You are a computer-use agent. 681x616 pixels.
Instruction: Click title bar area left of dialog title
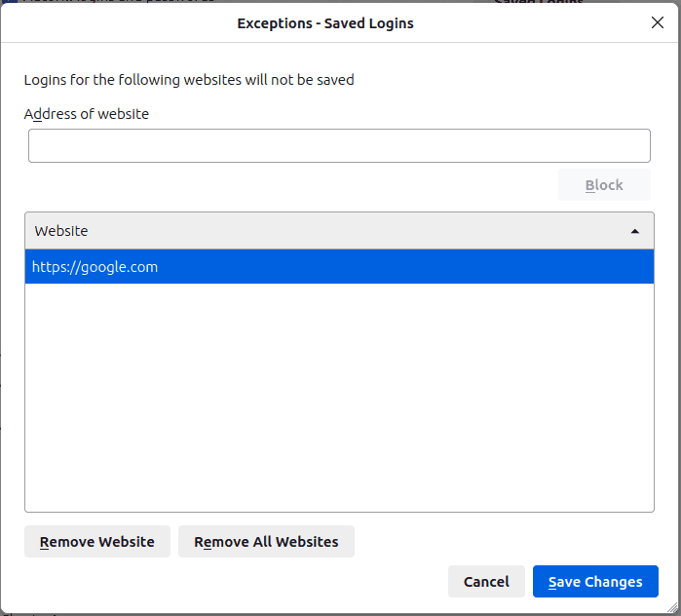pyautogui.click(x=117, y=23)
